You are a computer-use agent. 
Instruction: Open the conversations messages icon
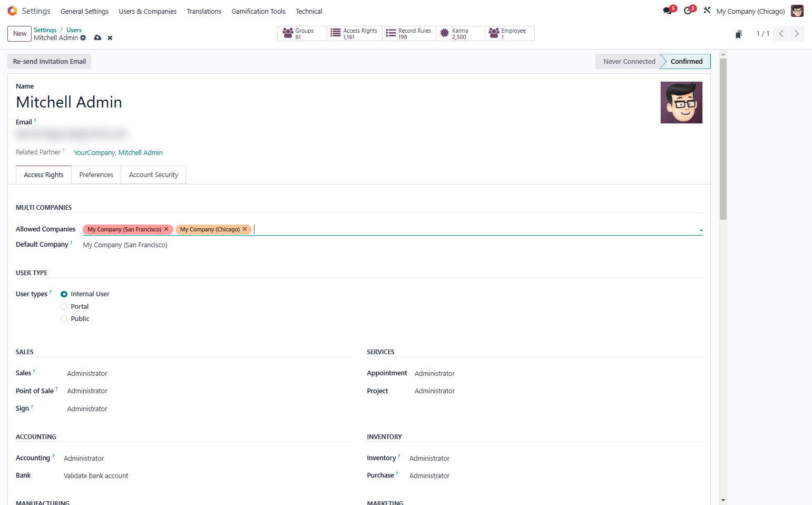tap(668, 11)
